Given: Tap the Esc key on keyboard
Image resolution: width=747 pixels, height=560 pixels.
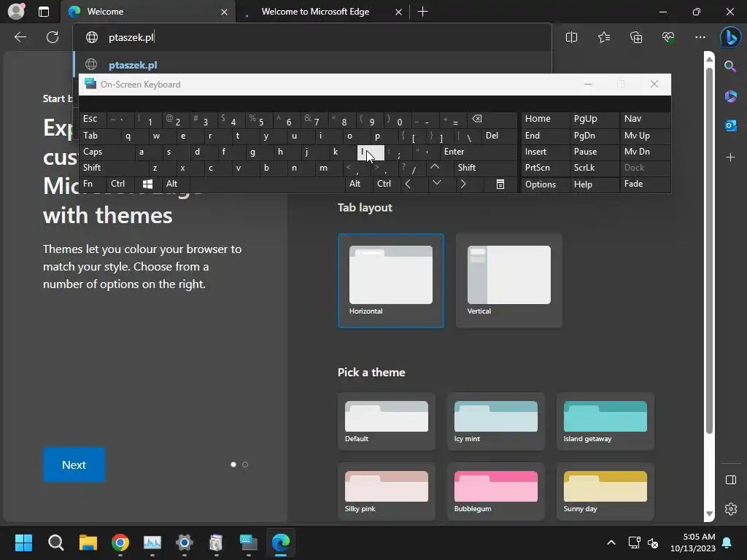Looking at the screenshot, I should (x=93, y=119).
